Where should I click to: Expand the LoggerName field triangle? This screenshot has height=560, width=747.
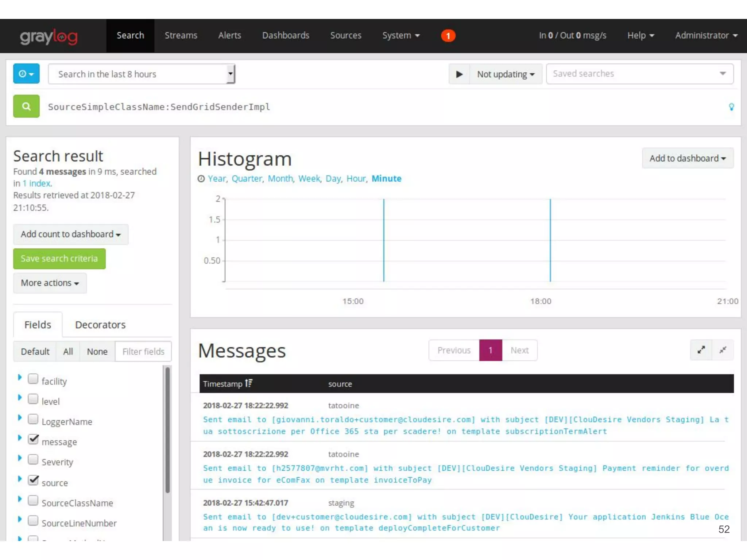coord(20,418)
